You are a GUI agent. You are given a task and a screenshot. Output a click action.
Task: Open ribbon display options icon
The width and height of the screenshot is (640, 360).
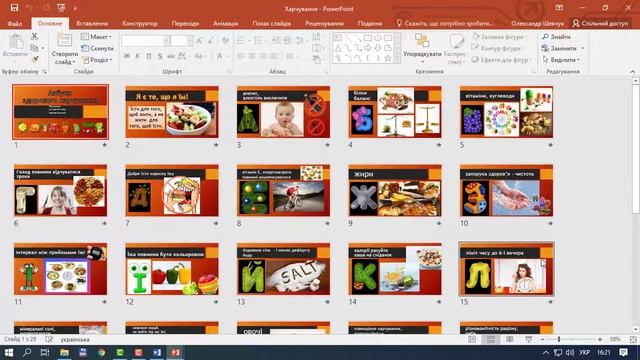tap(559, 8)
